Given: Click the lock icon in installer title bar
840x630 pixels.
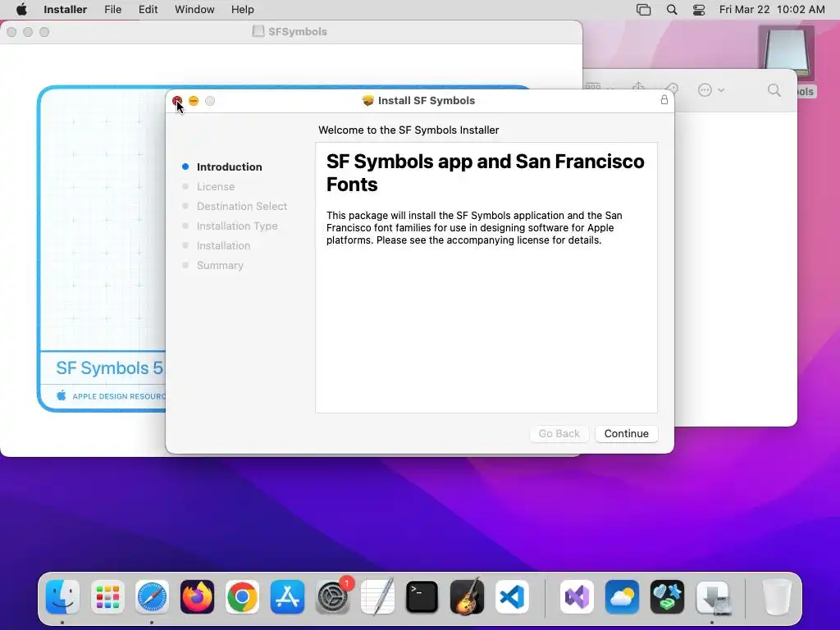Looking at the screenshot, I should click(664, 99).
